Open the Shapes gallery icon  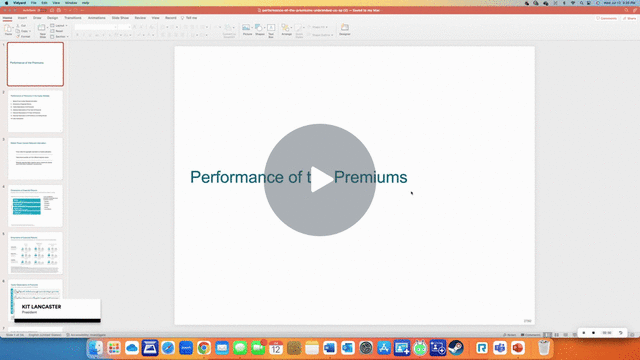[260, 30]
